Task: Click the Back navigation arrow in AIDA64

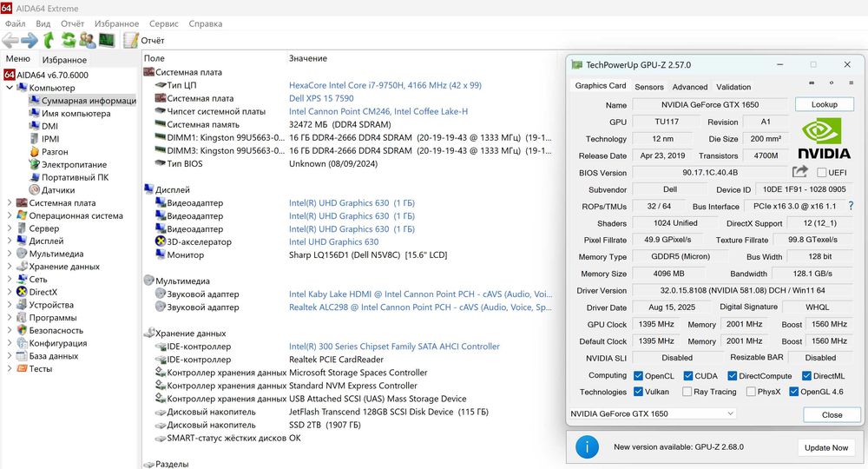Action: [x=10, y=40]
